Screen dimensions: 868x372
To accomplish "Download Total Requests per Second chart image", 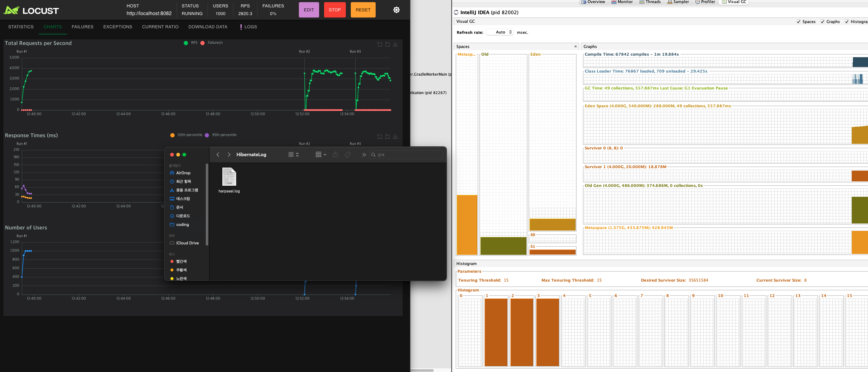I will tap(395, 44).
